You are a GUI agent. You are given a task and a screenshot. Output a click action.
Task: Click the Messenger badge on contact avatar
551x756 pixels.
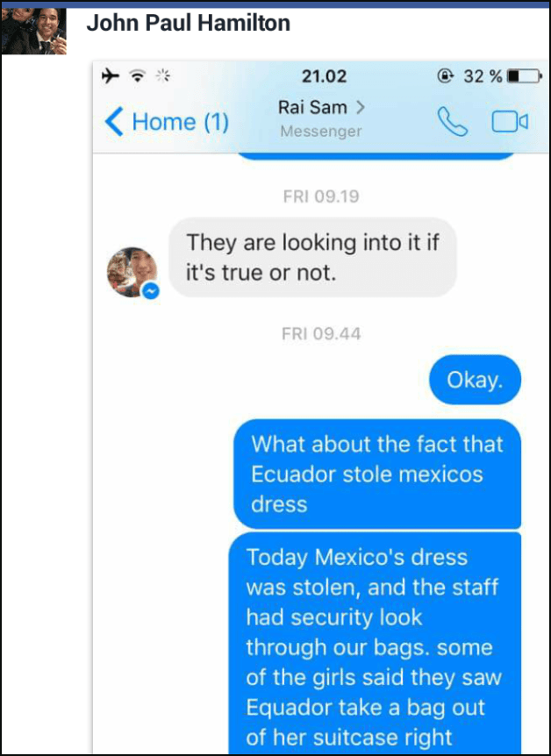click(151, 290)
